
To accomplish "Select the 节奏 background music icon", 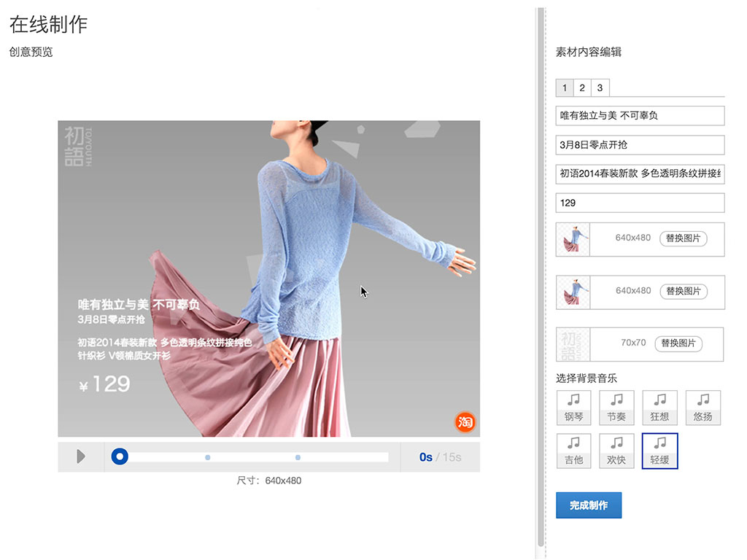I will 616,408.
